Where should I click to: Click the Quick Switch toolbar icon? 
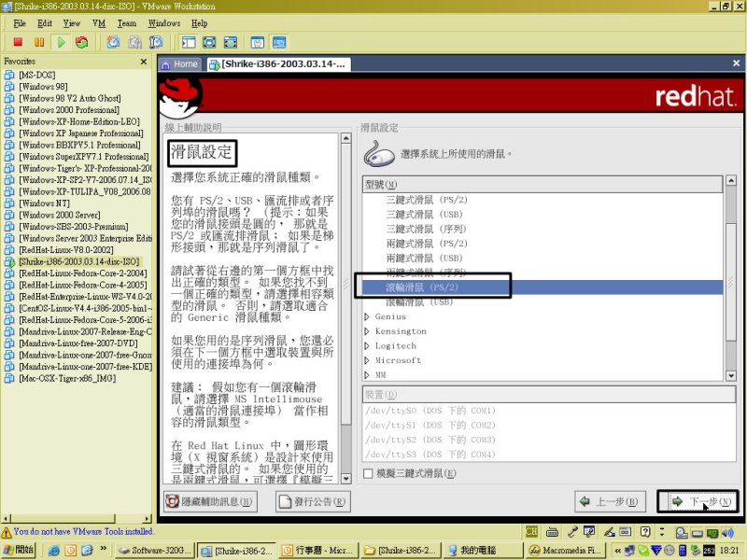click(231, 42)
